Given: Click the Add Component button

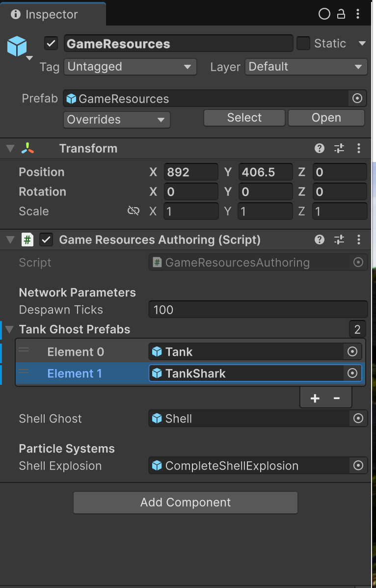Looking at the screenshot, I should coord(186,503).
